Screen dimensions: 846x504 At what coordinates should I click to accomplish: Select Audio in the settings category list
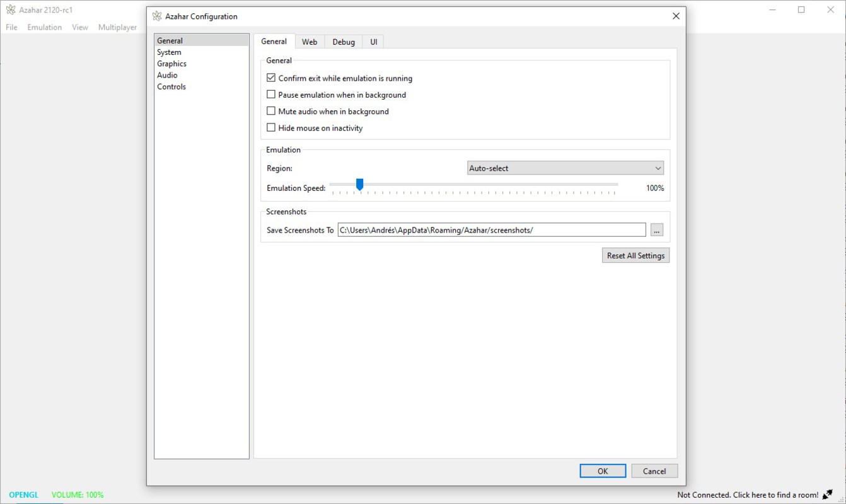(x=202, y=75)
